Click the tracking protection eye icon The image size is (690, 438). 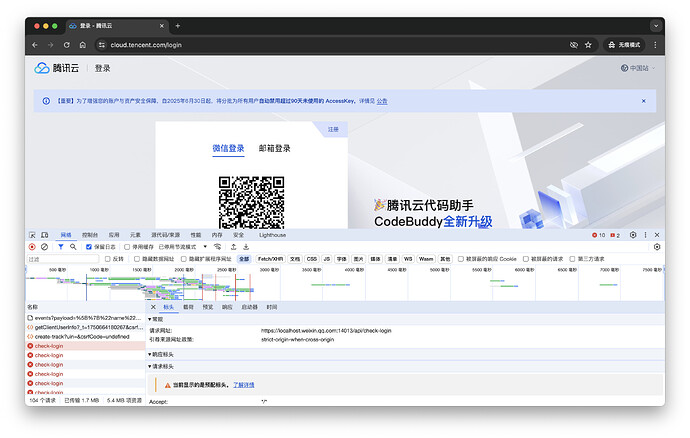(x=574, y=45)
